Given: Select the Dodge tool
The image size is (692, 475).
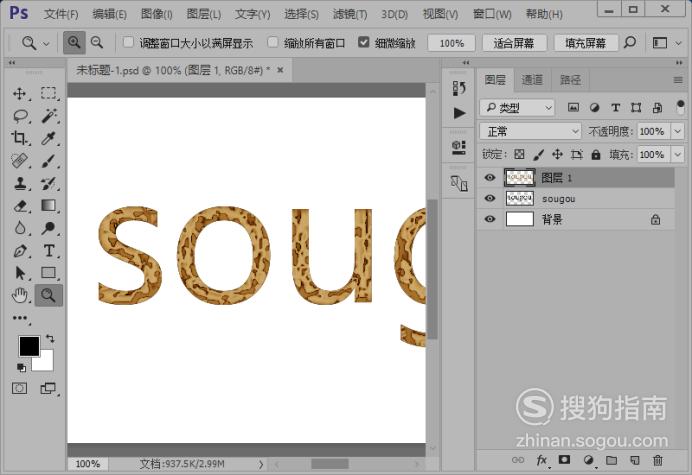Looking at the screenshot, I should point(49,228).
